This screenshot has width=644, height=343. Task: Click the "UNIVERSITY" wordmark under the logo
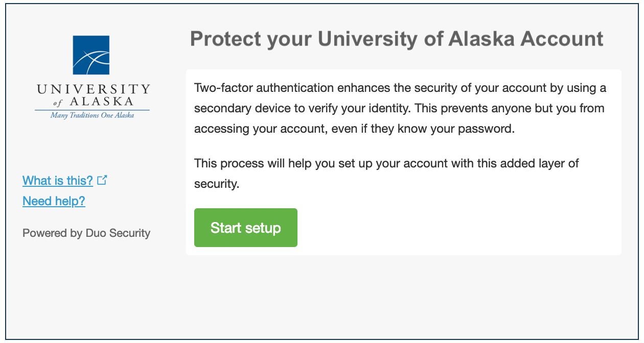(x=93, y=90)
